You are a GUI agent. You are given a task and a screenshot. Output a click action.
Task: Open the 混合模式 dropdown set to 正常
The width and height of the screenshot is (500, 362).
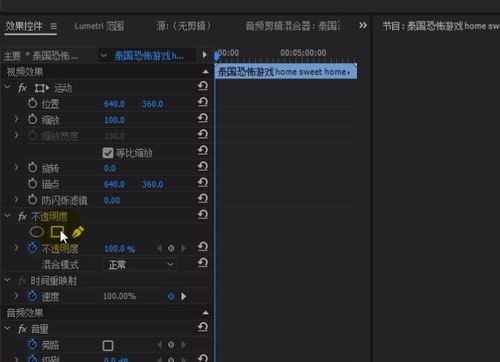(140, 265)
